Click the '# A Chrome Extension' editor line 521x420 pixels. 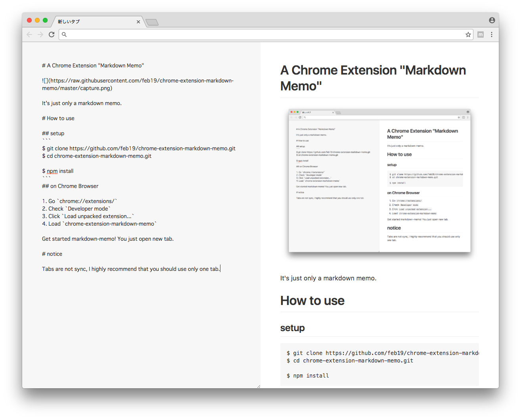pyautogui.click(x=93, y=65)
